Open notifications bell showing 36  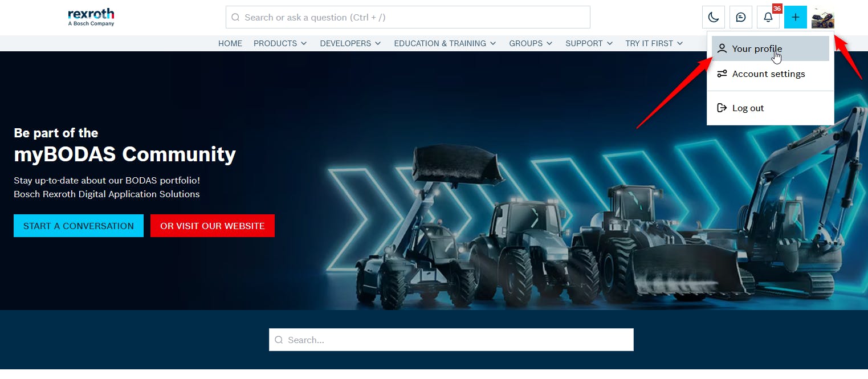click(768, 17)
